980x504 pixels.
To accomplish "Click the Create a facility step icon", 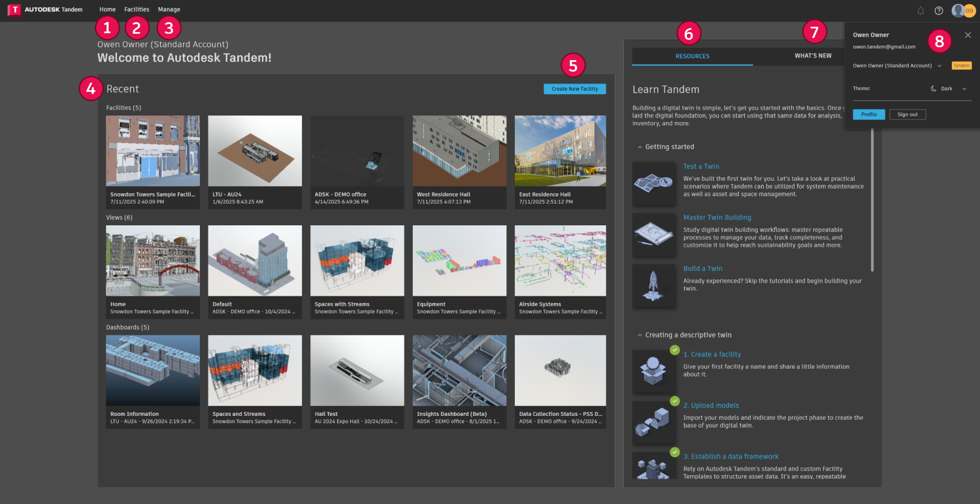I will coord(654,371).
